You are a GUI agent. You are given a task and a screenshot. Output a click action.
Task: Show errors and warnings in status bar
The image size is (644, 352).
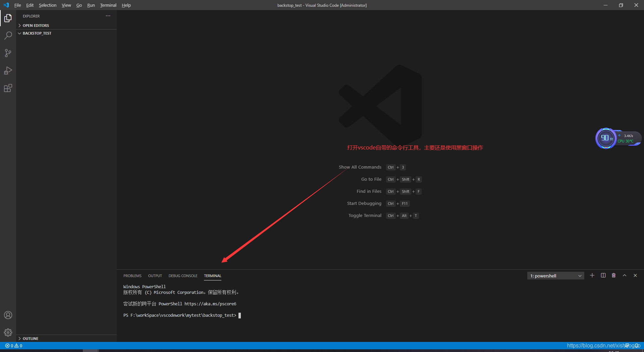tap(14, 346)
